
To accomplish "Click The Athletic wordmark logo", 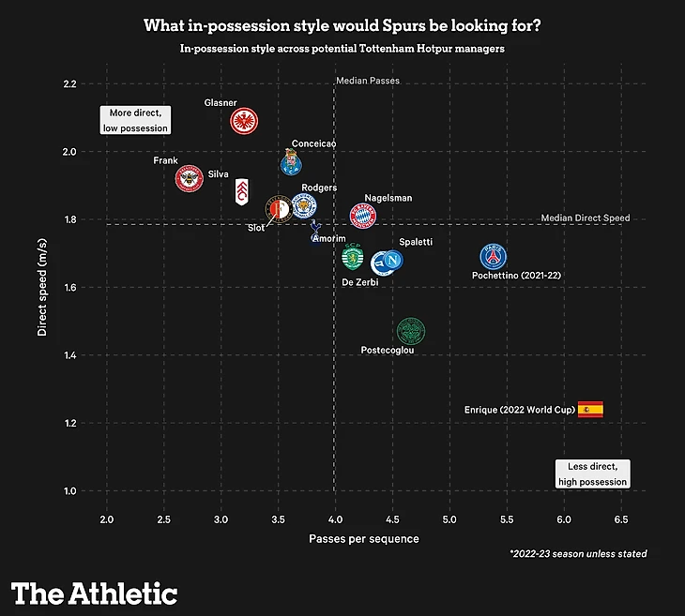I will pos(95,593).
